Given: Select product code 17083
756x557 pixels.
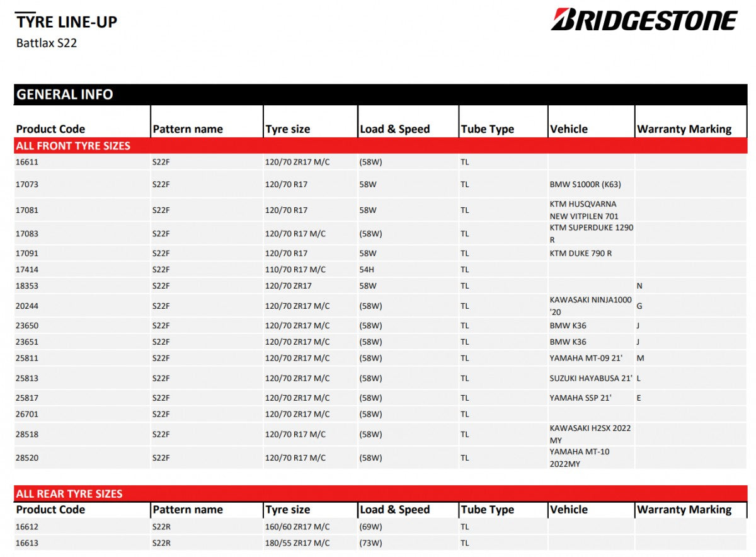Looking at the screenshot, I should [x=27, y=234].
